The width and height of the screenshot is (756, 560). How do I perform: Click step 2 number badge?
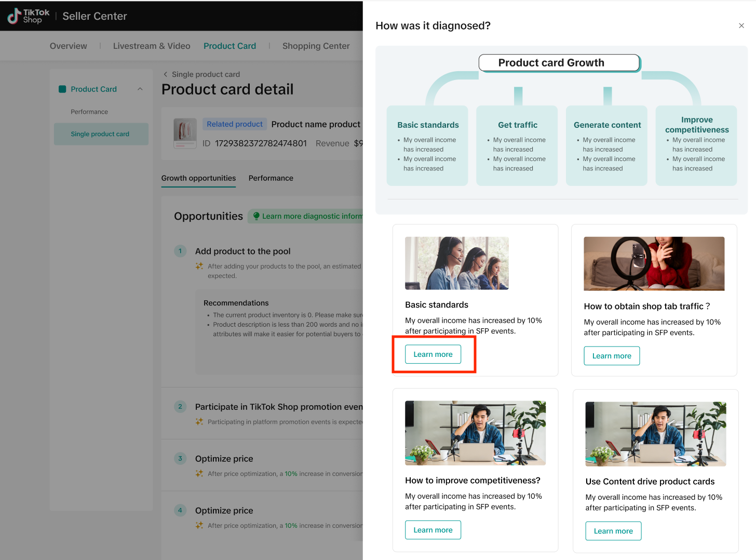[180, 407]
